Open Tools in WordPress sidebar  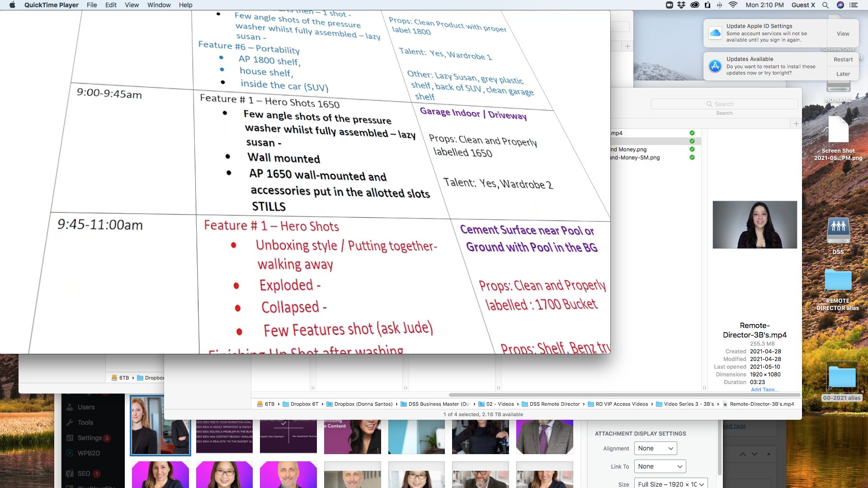85,422
